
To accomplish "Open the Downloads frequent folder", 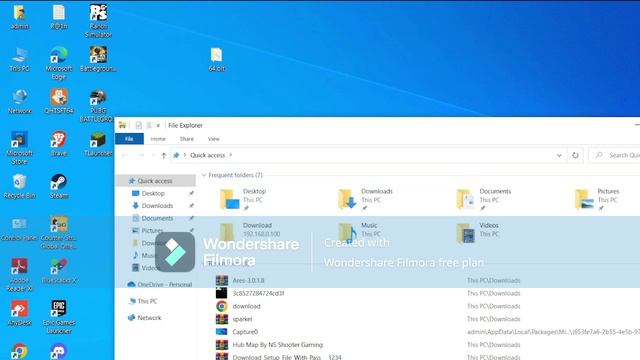I will click(365, 199).
